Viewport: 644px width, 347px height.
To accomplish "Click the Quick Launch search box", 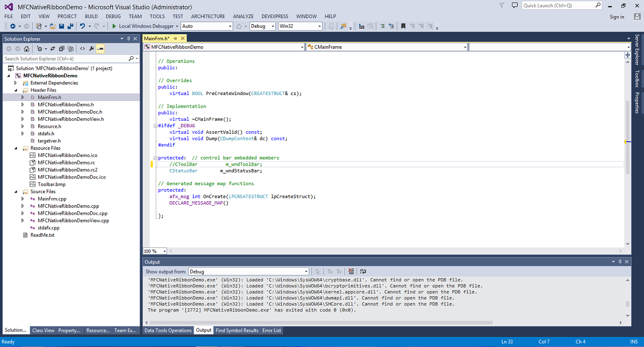I will (561, 6).
